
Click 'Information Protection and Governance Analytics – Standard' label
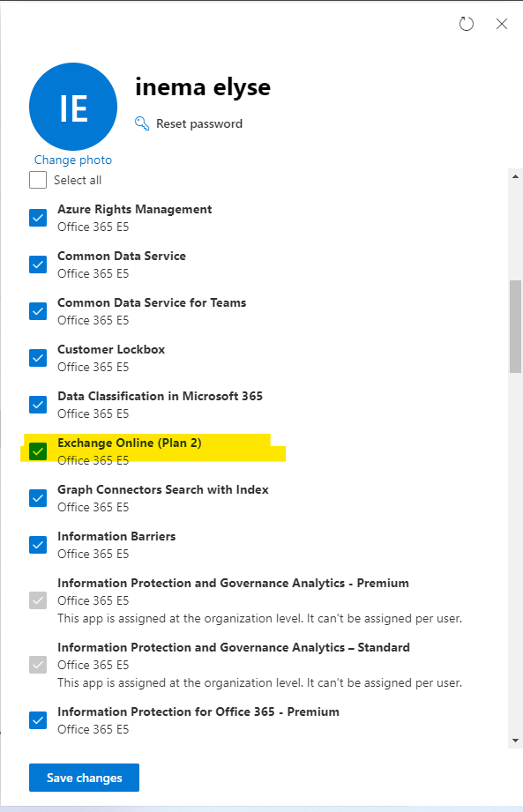point(234,647)
